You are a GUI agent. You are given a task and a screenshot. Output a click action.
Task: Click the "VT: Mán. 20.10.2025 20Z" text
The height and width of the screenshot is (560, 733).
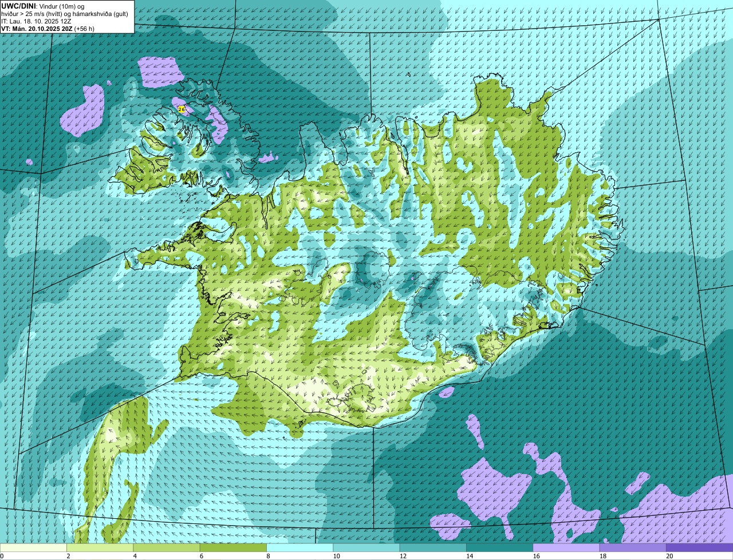(36, 29)
